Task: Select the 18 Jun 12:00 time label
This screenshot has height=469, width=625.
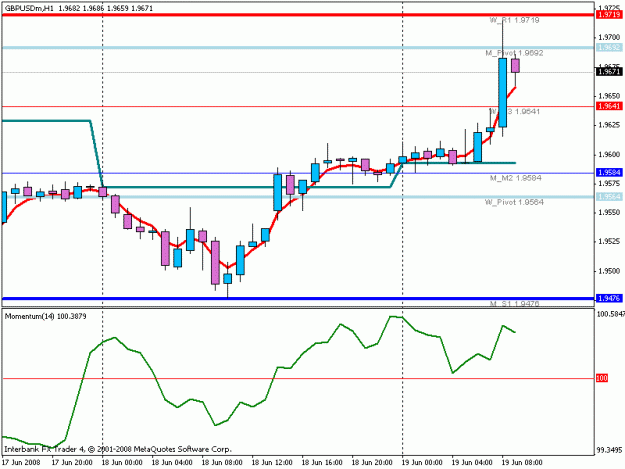Action: (x=272, y=462)
